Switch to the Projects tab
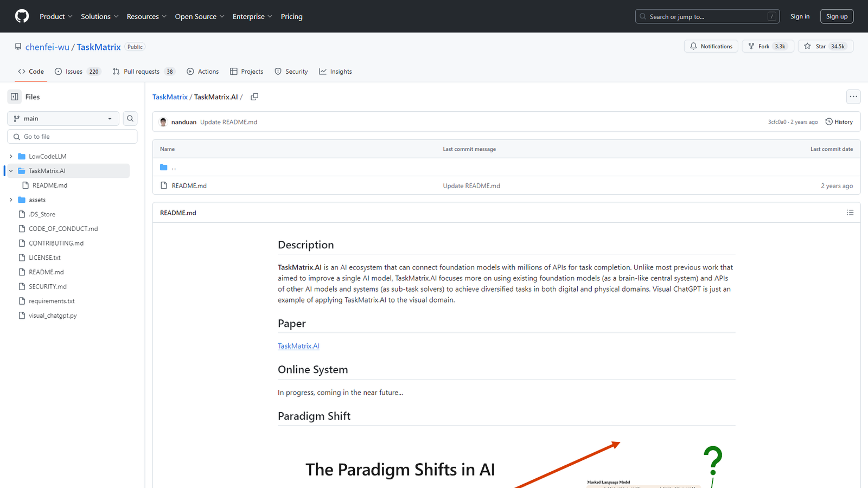The image size is (868, 488). (x=247, y=72)
